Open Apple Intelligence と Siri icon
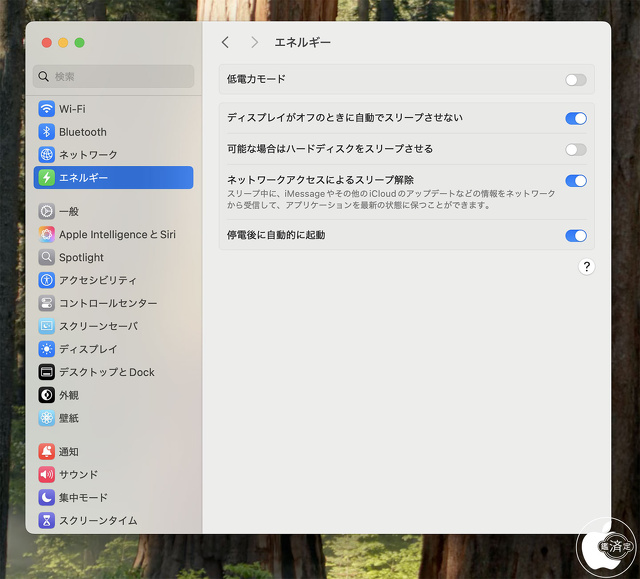640x579 pixels. point(46,234)
